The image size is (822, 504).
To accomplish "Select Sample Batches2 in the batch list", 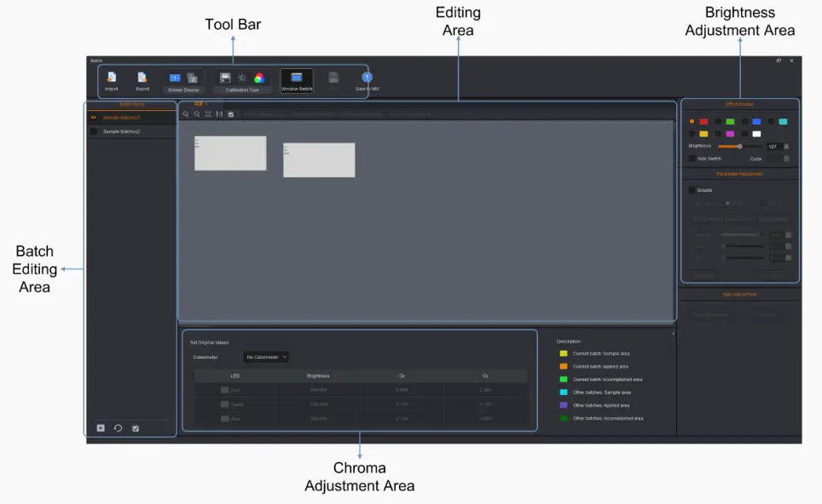I will [x=124, y=131].
